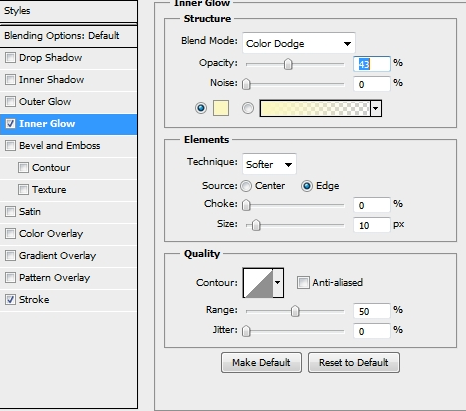The height and width of the screenshot is (411, 466).
Task: Open the Technique Softer dropdown
Action: pyautogui.click(x=269, y=164)
